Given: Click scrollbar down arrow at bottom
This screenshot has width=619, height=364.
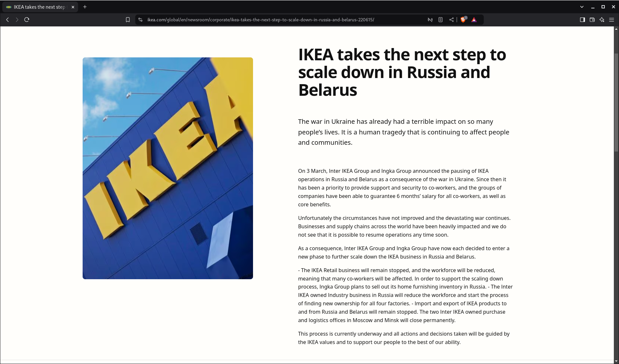Looking at the screenshot, I should (616, 361).
